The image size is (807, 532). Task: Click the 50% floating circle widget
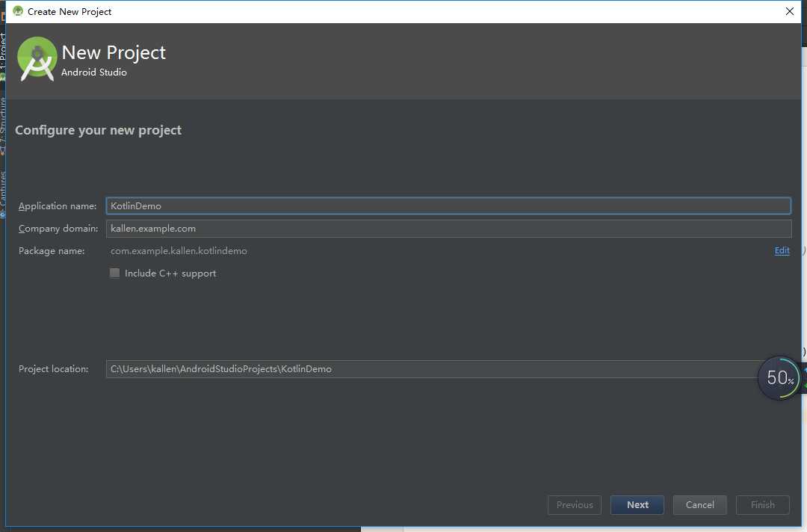(779, 378)
